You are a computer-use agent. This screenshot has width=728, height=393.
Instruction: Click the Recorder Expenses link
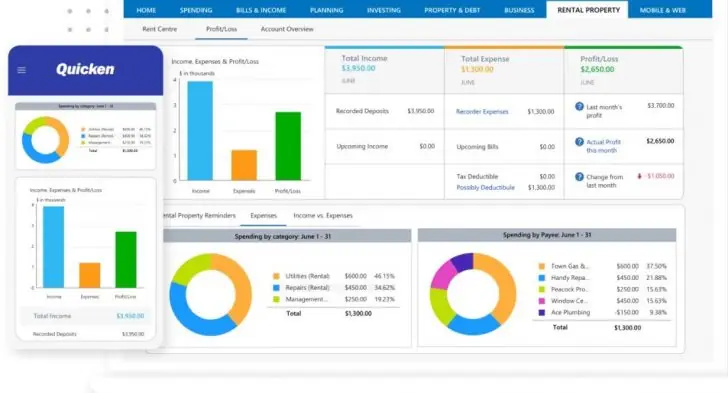(x=482, y=111)
